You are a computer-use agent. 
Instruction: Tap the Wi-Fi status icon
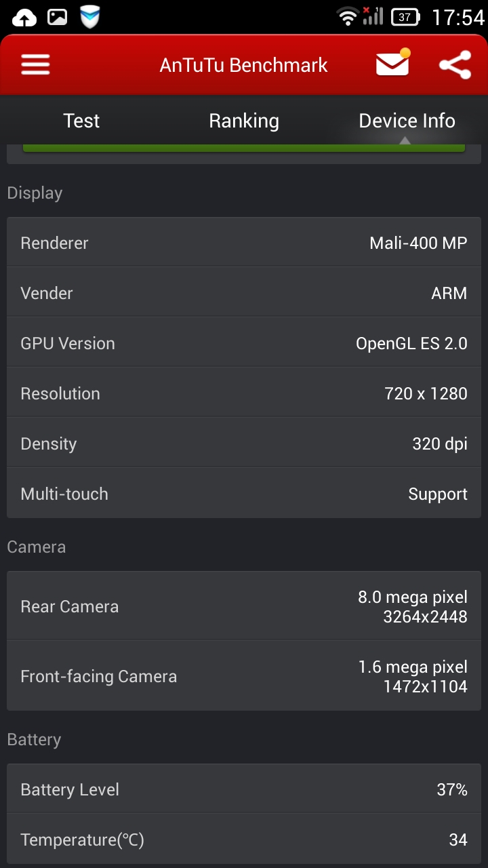pos(348,17)
